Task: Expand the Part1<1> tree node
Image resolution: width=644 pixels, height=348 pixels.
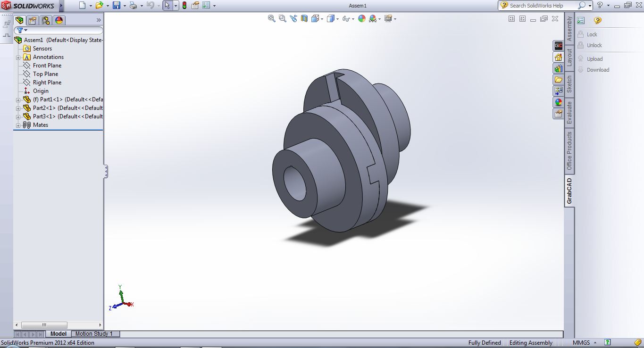Action: (18, 100)
